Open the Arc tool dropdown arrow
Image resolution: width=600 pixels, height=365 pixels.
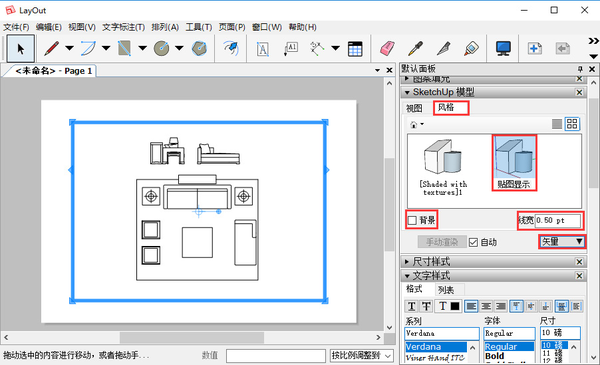(106, 48)
